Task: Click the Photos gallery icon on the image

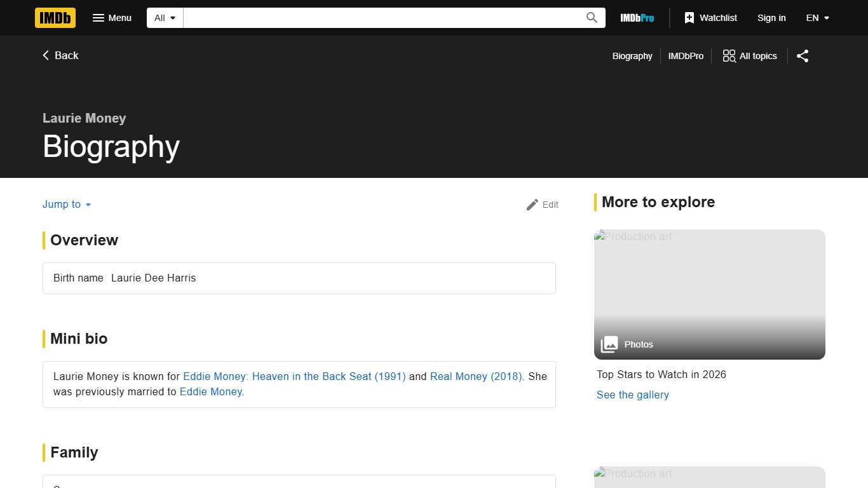Action: pyautogui.click(x=609, y=344)
